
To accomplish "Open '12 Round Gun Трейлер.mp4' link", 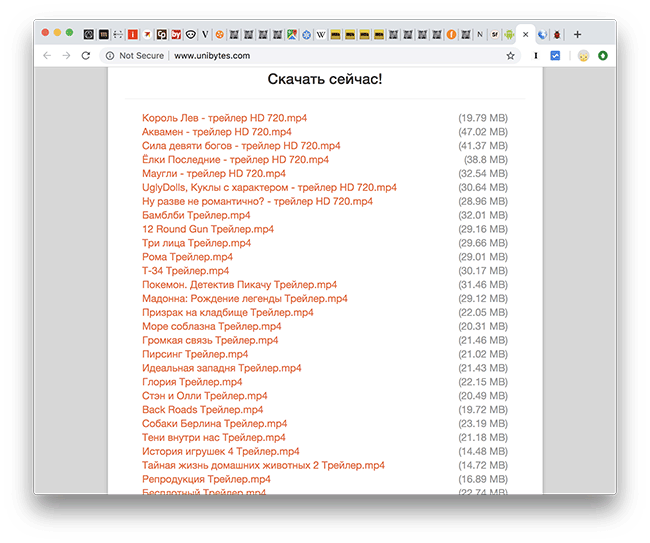I will [x=208, y=229].
